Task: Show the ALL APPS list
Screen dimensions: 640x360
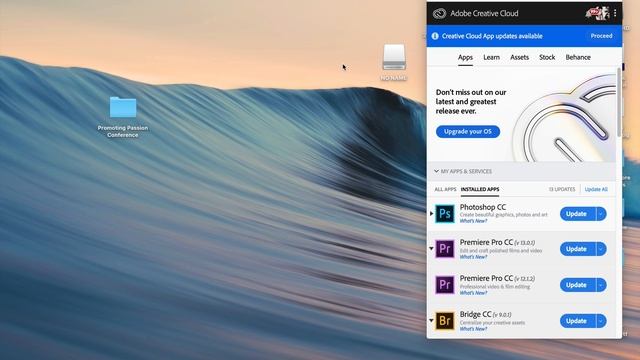Action: point(445,189)
